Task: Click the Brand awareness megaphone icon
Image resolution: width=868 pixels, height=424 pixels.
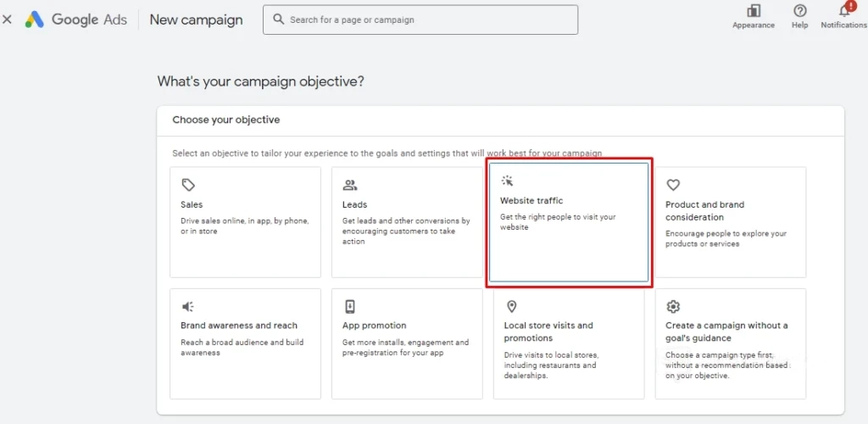Action: [x=187, y=306]
